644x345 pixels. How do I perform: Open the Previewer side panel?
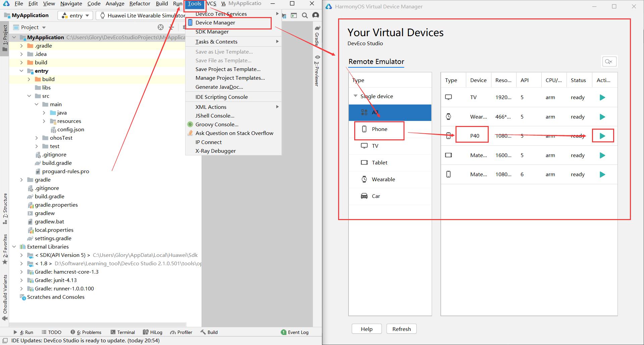point(317,70)
